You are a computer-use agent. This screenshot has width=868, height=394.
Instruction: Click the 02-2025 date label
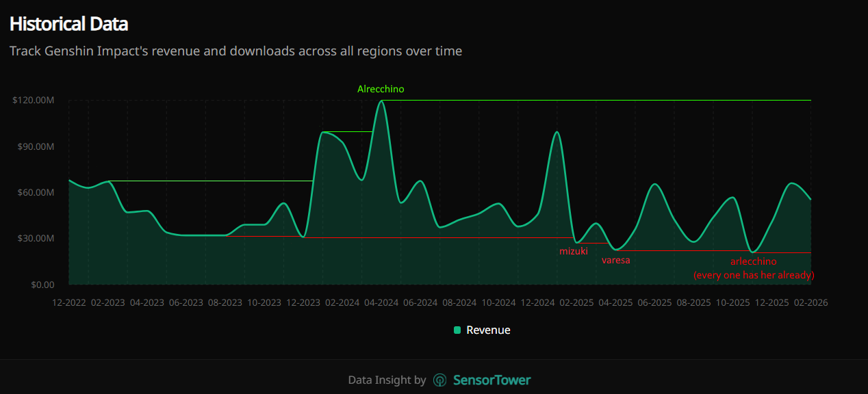point(576,302)
